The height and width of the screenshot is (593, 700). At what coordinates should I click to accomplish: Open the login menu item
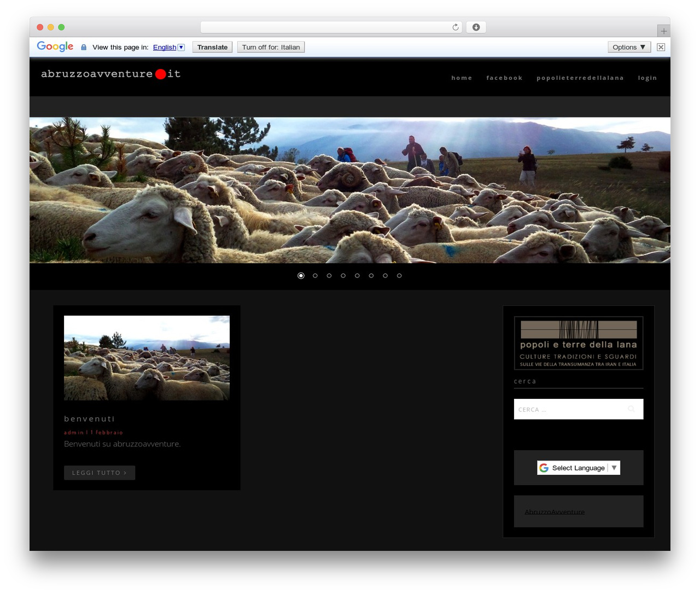click(x=647, y=78)
